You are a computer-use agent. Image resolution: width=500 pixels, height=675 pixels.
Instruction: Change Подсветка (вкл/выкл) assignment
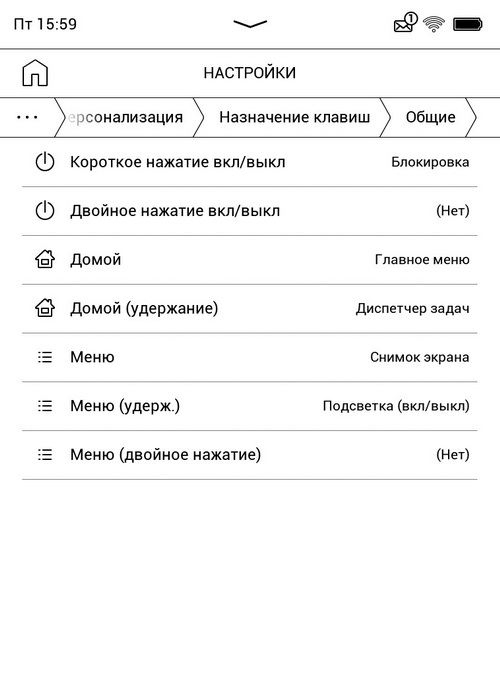coord(396,406)
